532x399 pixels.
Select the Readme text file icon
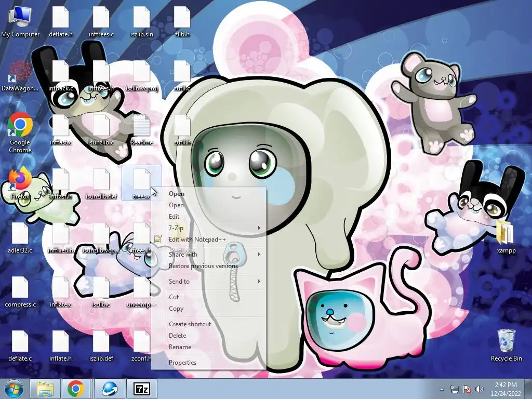coord(141,130)
